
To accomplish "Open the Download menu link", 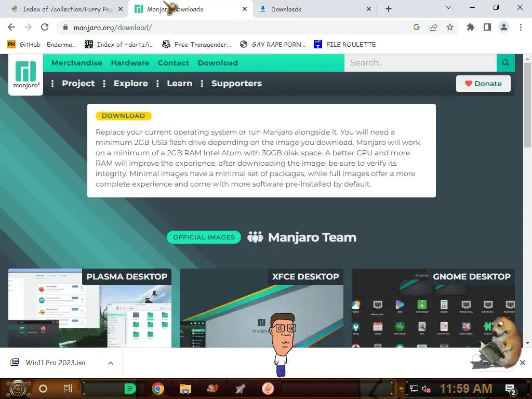I will [218, 63].
